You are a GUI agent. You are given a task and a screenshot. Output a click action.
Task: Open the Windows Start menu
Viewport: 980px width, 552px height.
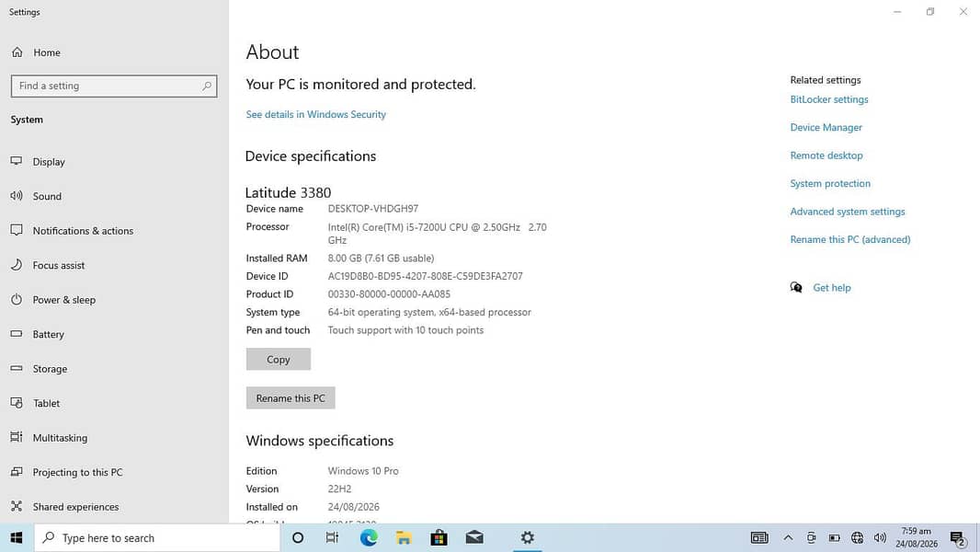[17, 537]
